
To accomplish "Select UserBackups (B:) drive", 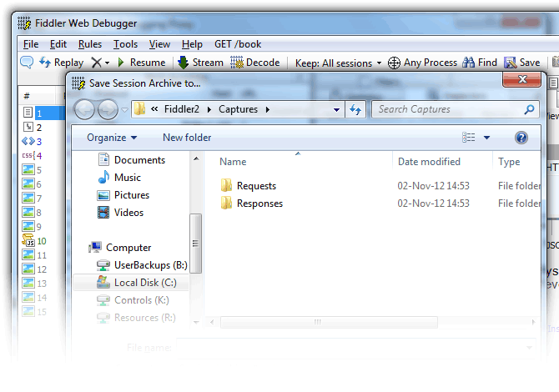I will click(142, 265).
